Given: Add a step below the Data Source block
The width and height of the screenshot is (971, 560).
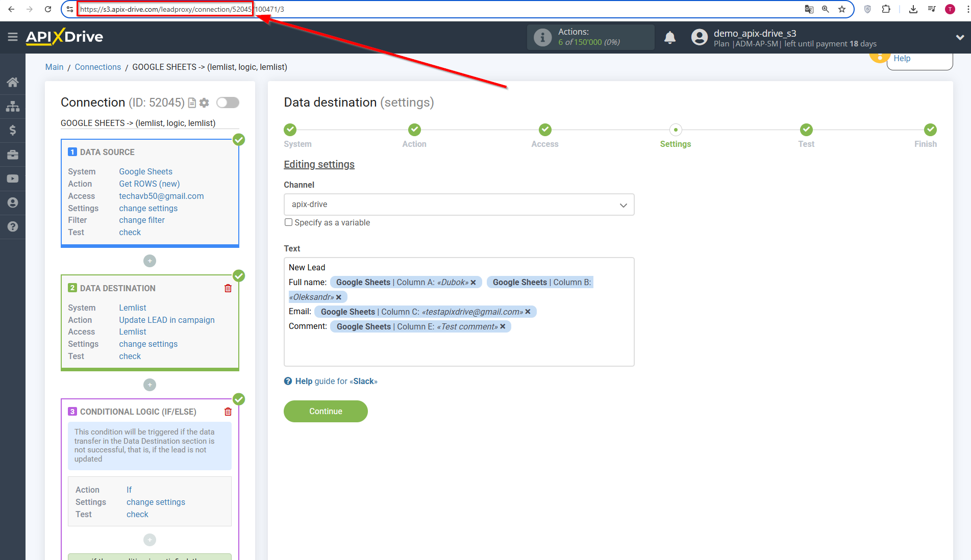Looking at the screenshot, I should coord(150,261).
